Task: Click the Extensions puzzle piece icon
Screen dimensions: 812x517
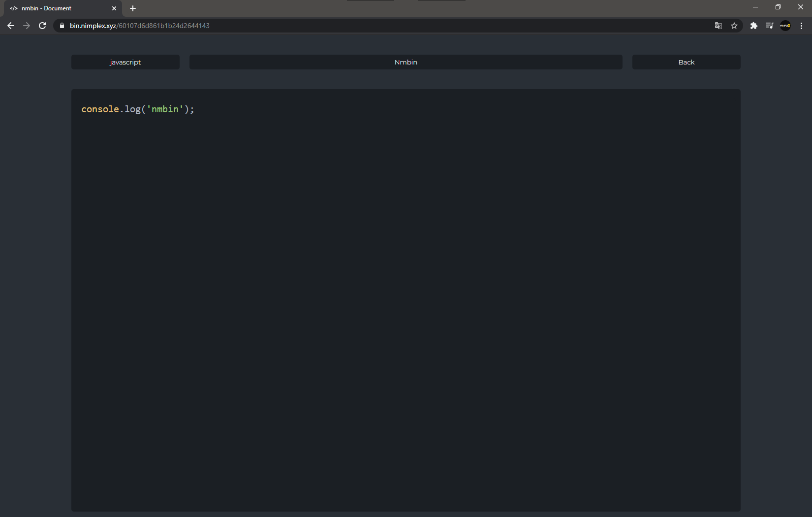Action: (753, 25)
